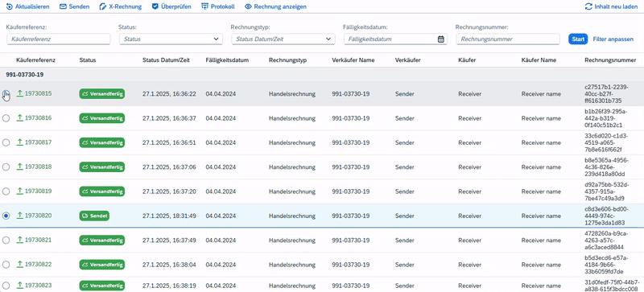Click the Senden envelope icon
The height and width of the screenshot is (292, 644).
coord(63,6)
